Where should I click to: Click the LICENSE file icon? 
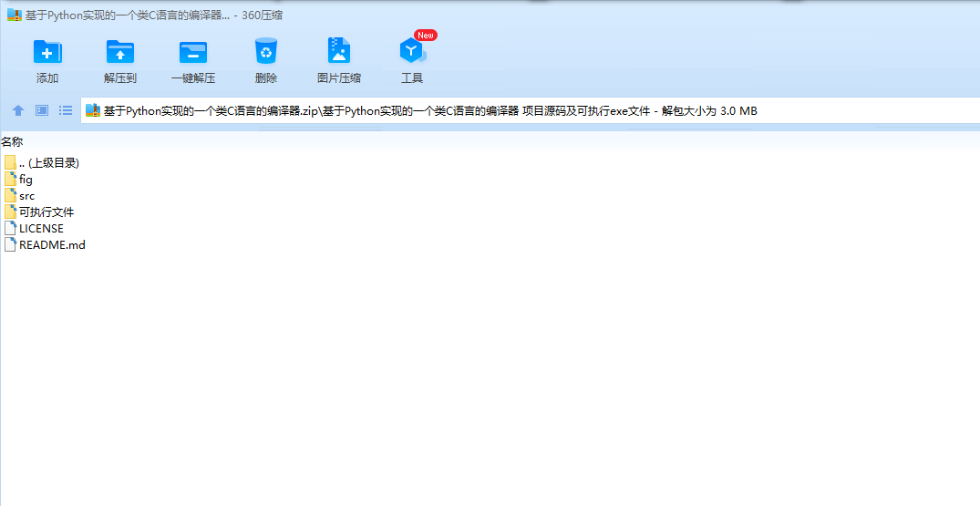click(x=10, y=229)
